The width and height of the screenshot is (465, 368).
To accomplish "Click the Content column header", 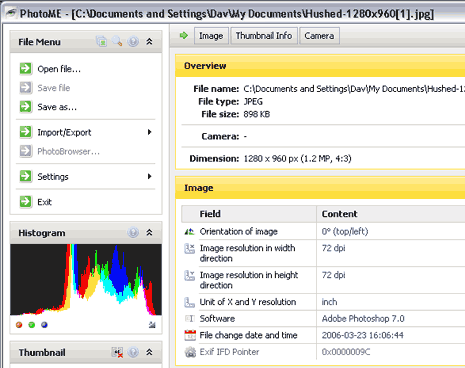I will [391, 214].
